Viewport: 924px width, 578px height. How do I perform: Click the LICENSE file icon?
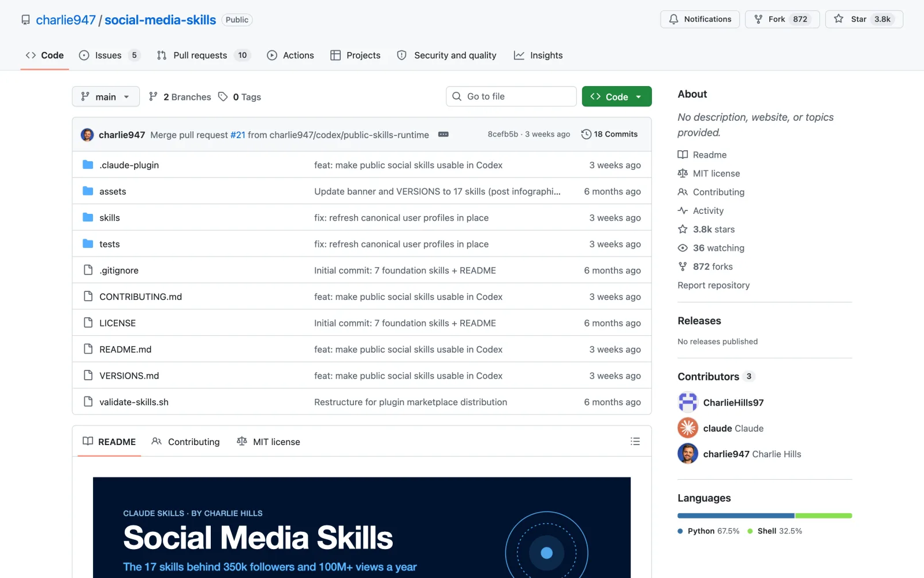[x=88, y=323]
